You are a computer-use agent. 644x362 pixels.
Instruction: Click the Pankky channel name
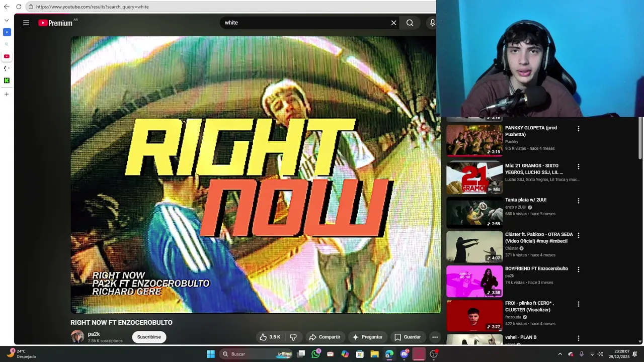click(512, 142)
